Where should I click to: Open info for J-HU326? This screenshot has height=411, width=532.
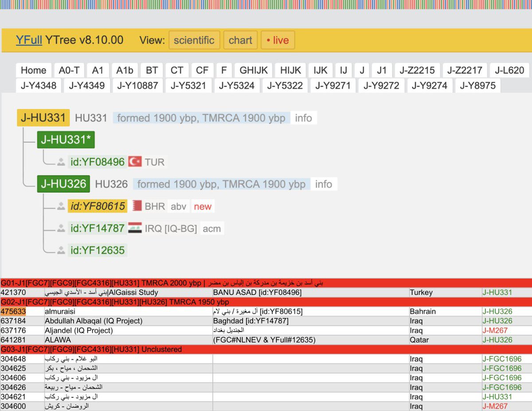click(x=324, y=184)
